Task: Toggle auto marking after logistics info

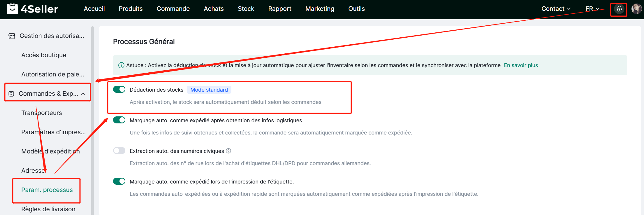Action: click(x=119, y=120)
